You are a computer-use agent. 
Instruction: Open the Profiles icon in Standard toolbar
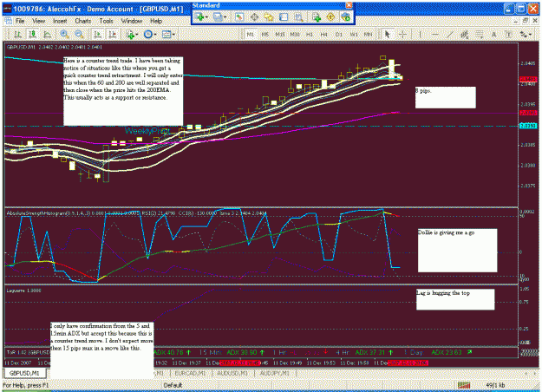218,17
